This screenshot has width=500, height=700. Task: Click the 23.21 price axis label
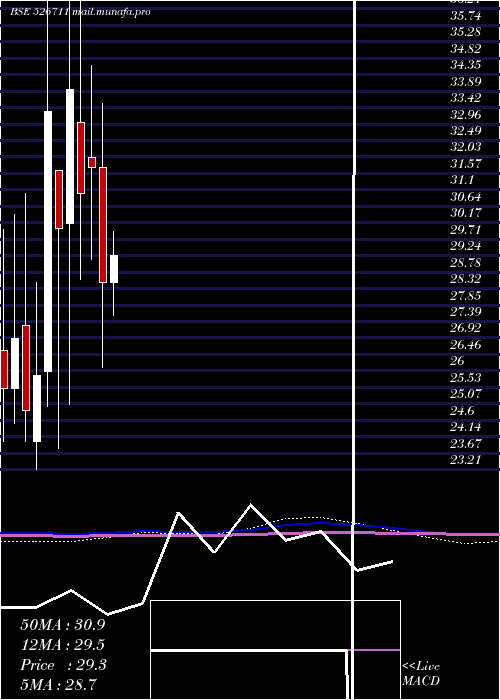[x=466, y=460]
